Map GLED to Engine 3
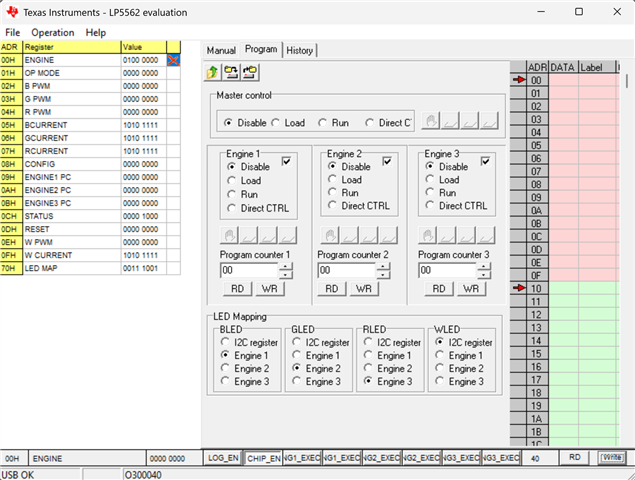Screen dimensions: 635x480 tap(319, 382)
